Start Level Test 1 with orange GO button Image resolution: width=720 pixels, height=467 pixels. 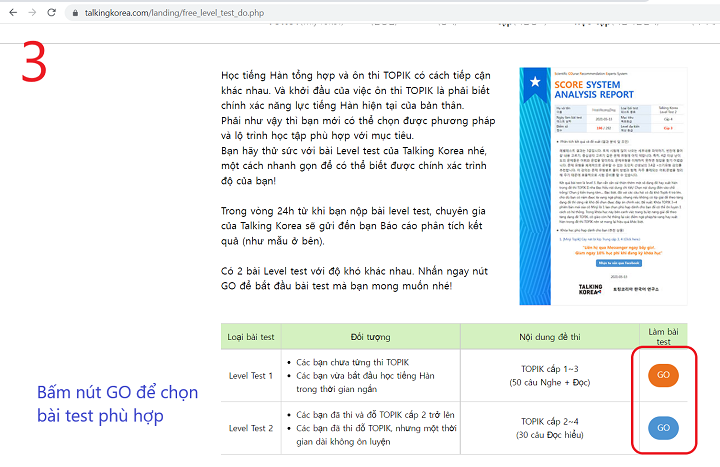(663, 375)
